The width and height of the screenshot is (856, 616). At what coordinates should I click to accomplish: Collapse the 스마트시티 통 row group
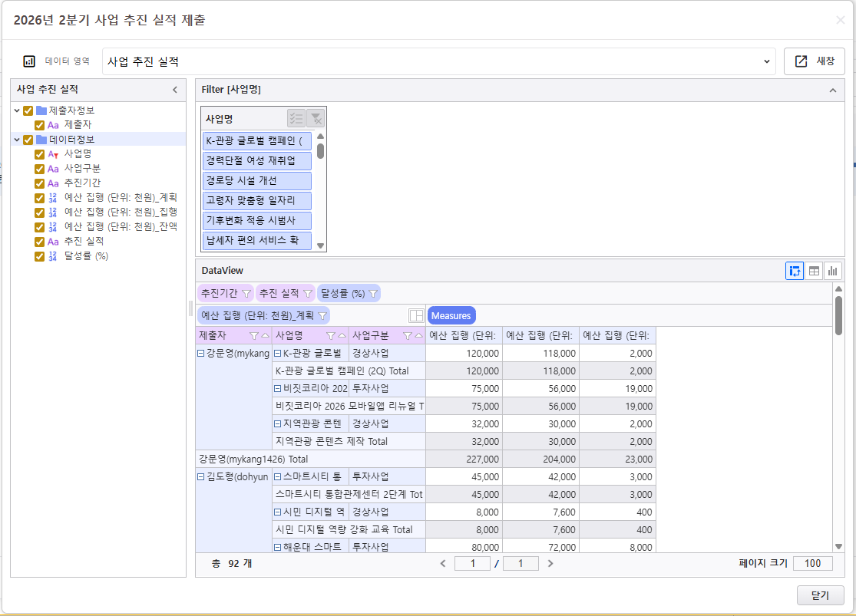pos(277,477)
